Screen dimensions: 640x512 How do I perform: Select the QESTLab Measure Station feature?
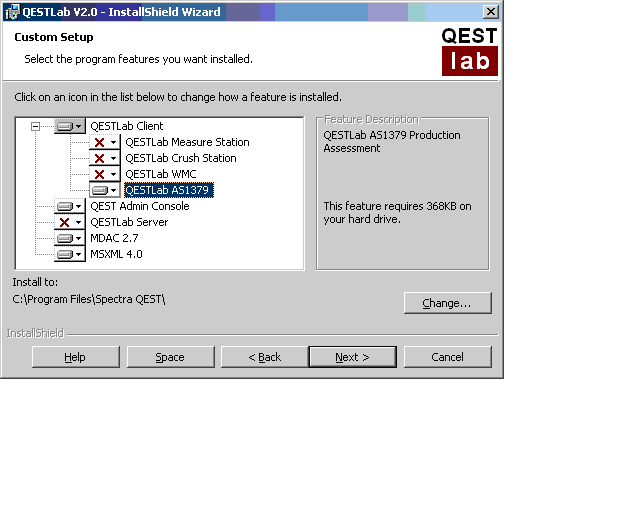[x=187, y=142]
